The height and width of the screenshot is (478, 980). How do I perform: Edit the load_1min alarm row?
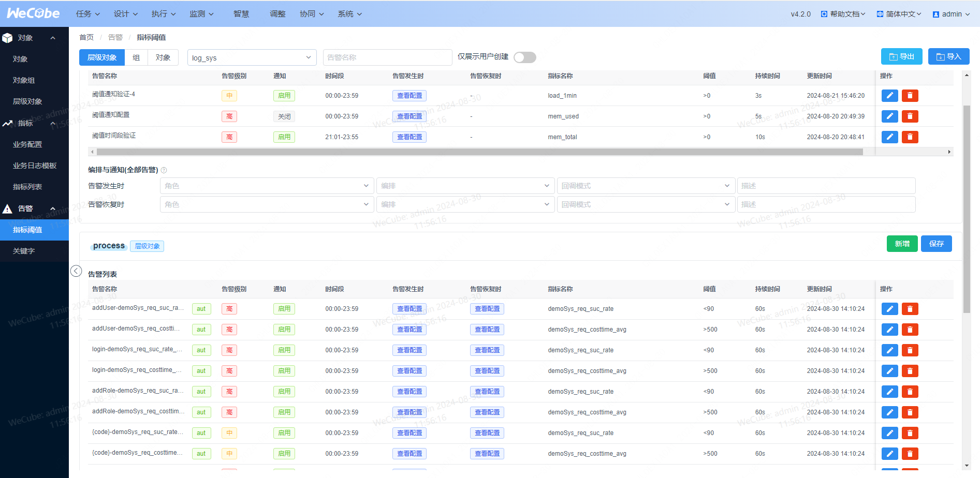[x=889, y=96]
